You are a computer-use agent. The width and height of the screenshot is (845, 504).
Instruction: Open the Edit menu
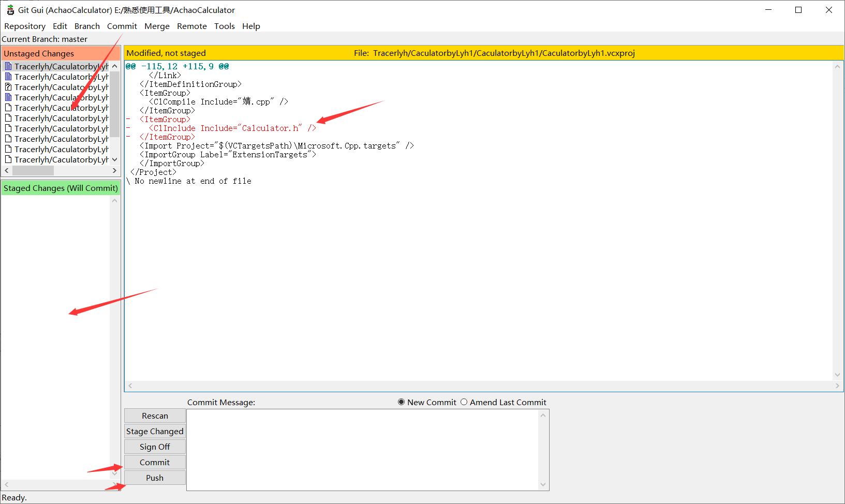(x=60, y=26)
